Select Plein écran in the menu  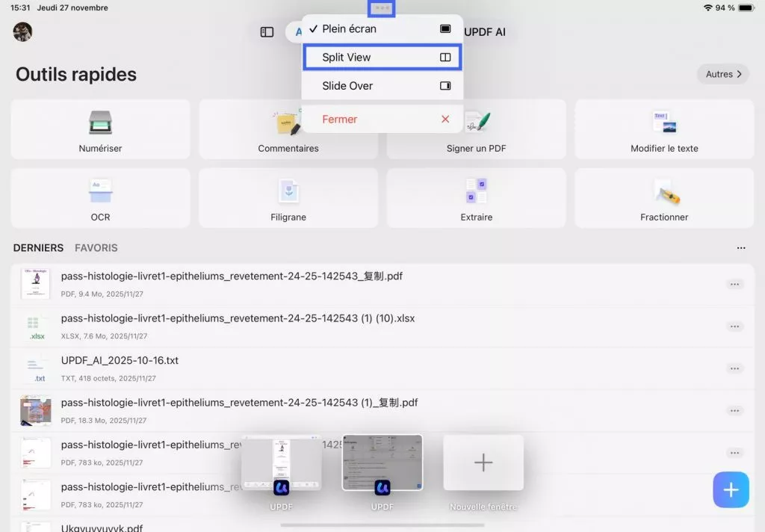point(382,29)
